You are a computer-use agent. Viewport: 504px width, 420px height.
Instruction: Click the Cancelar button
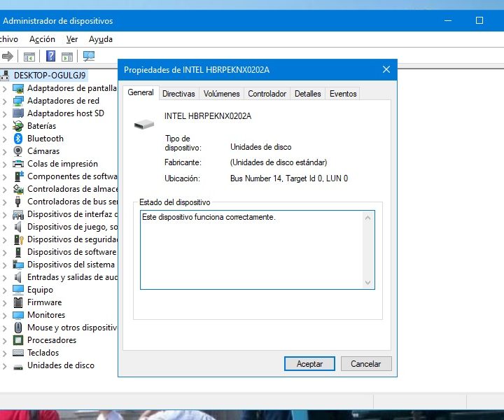tap(366, 363)
